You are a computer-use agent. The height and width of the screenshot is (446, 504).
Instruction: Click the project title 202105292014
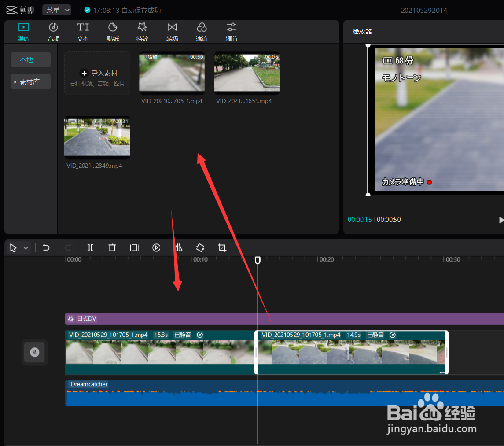coord(424,10)
